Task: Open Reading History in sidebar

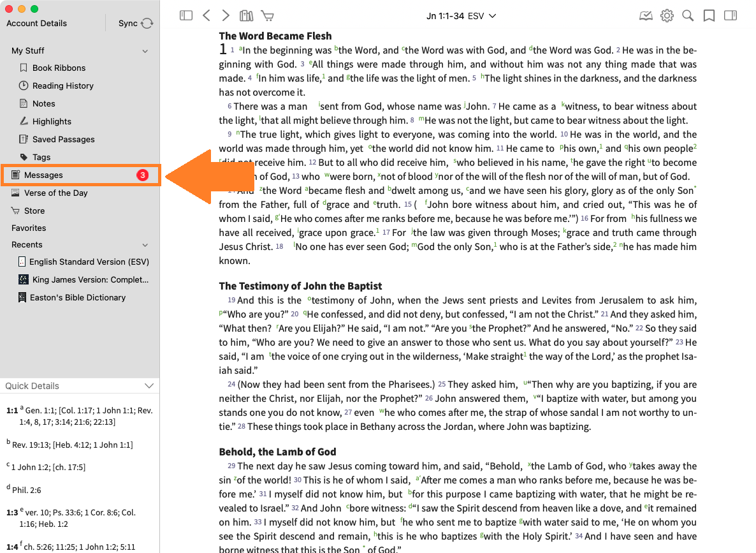Action: tap(62, 85)
